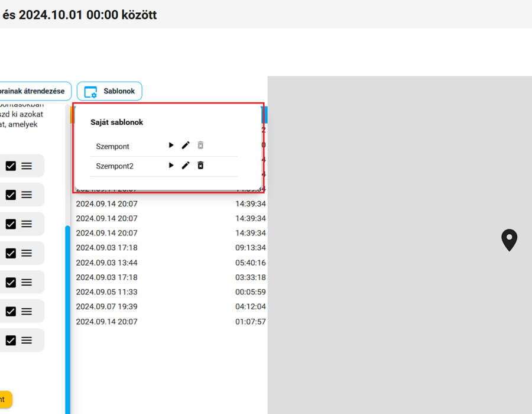The height and width of the screenshot is (414, 532).
Task: Select the Szempont2 template entry
Action: pos(115,166)
